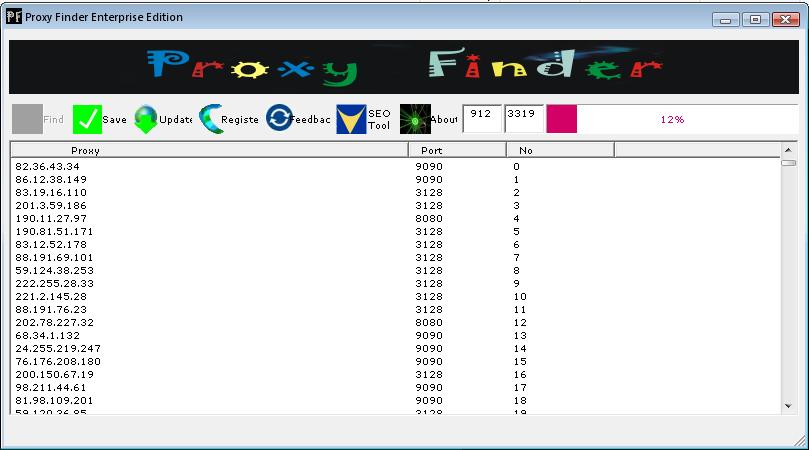
Task: Select proxy 88.191.76.23
Action: click(51, 309)
